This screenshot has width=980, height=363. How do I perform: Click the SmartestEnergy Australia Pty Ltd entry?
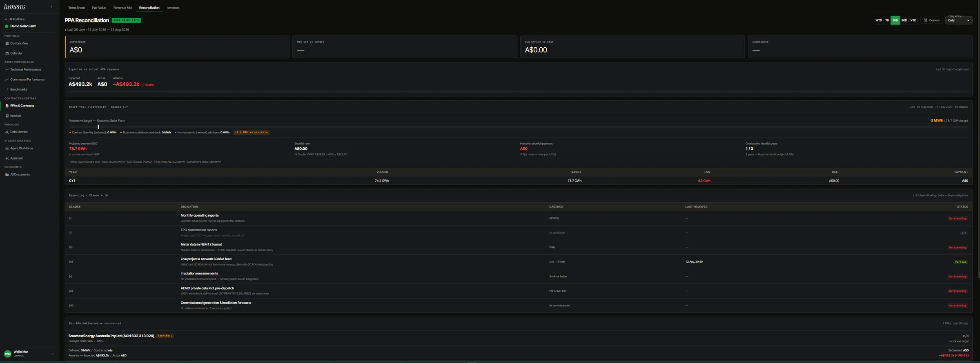point(111,336)
